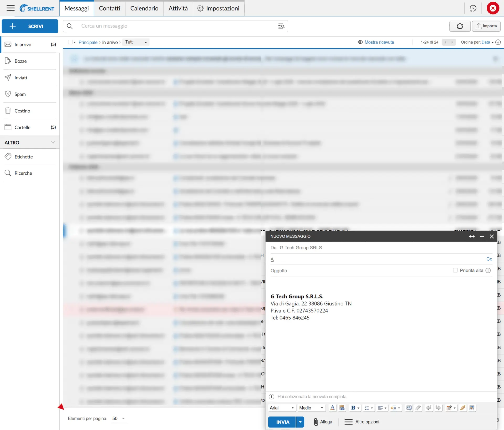This screenshot has width=504, height=430.
Task: Go to previous page of messages
Action: click(x=445, y=42)
